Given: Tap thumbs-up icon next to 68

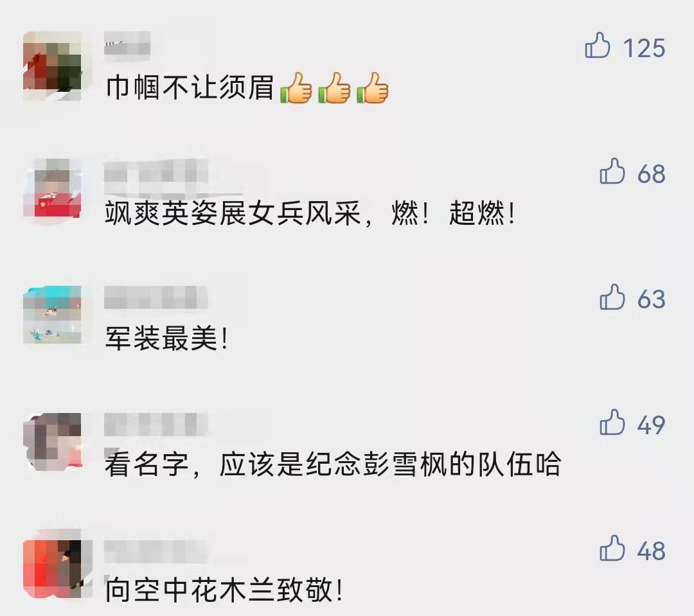Looking at the screenshot, I should 612,171.
